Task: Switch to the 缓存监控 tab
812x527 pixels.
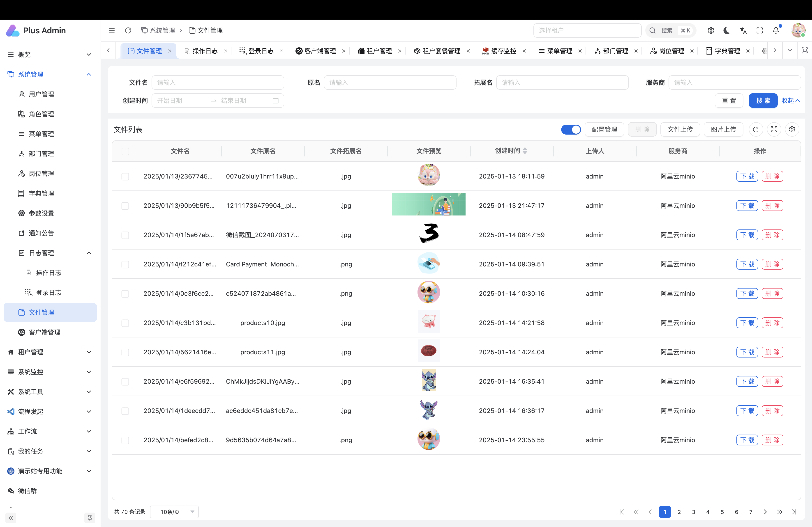Action: tap(503, 51)
